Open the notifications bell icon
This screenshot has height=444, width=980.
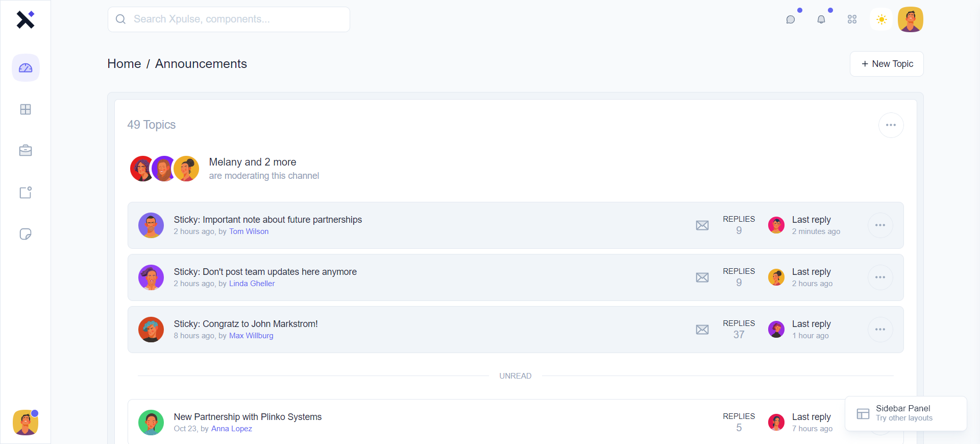click(821, 19)
